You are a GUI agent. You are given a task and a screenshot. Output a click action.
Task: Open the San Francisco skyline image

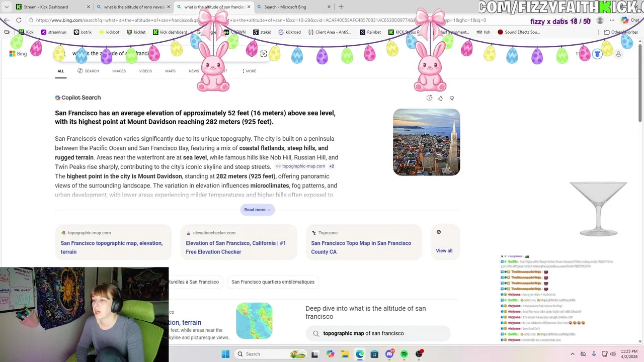coord(427,142)
